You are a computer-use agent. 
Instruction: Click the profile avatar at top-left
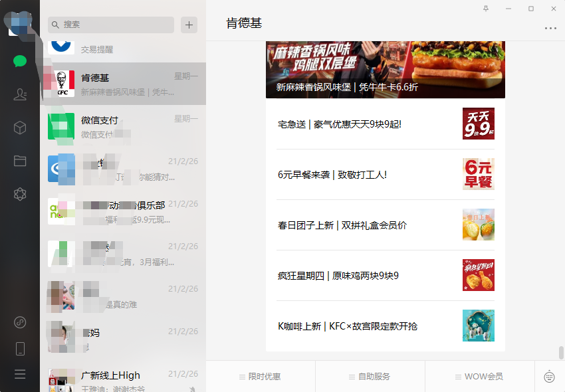tap(19, 24)
